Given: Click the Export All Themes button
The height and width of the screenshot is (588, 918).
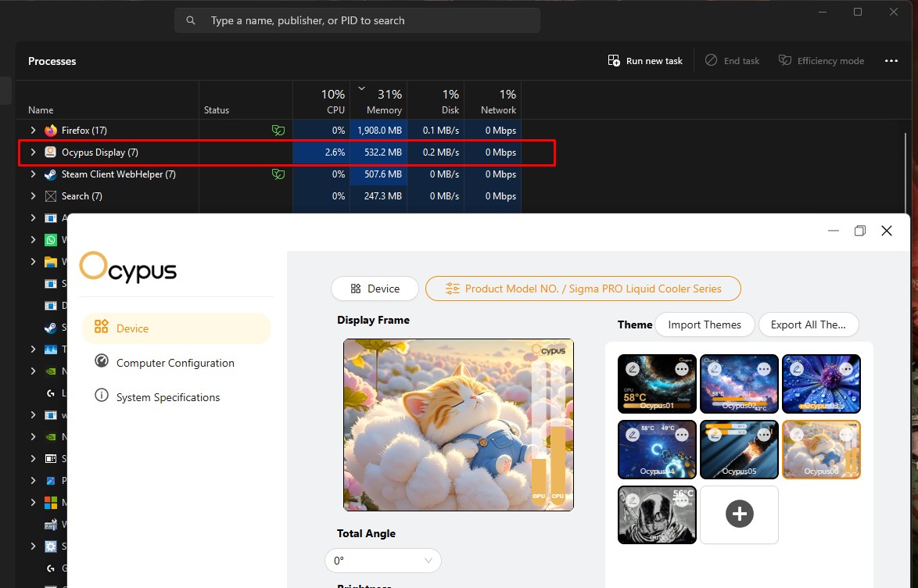Looking at the screenshot, I should 809,324.
